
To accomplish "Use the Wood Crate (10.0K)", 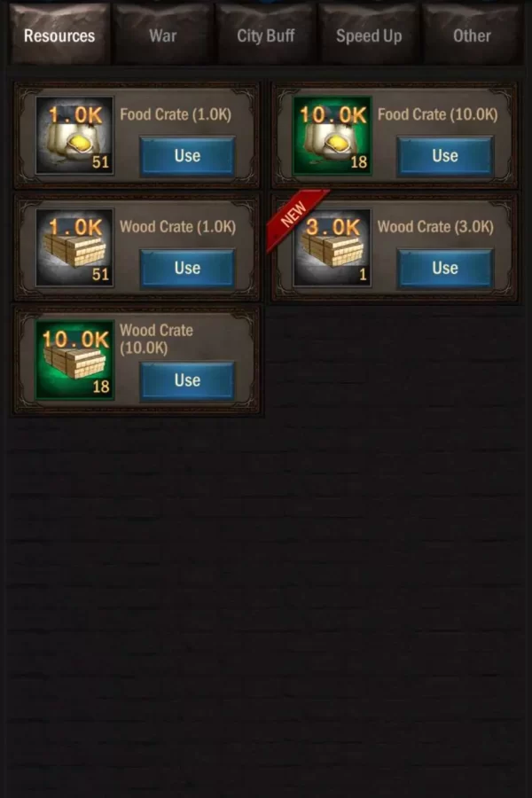I will coord(187,380).
